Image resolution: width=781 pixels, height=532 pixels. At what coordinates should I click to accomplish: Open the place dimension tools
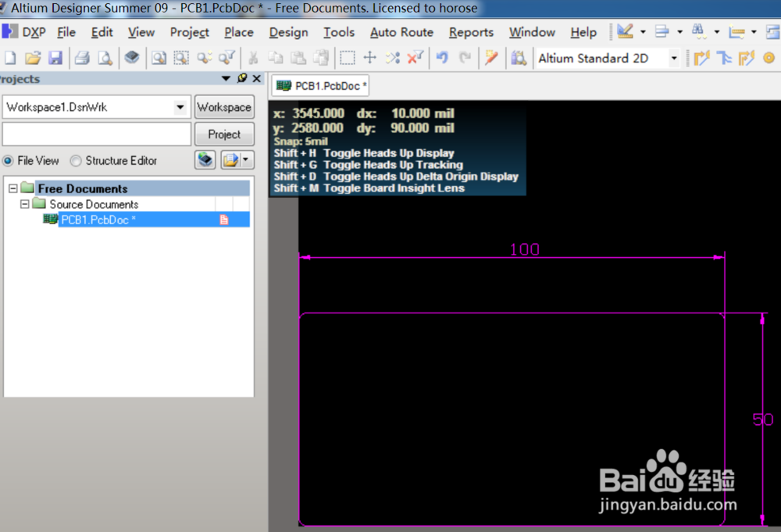click(x=736, y=32)
